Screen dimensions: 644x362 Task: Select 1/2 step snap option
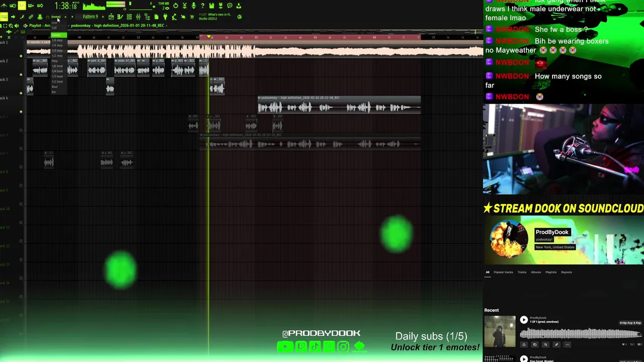pos(57,56)
